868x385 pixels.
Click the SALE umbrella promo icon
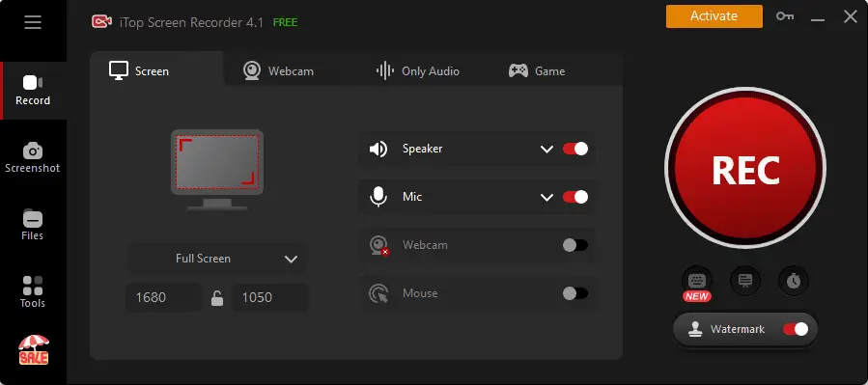[x=34, y=350]
